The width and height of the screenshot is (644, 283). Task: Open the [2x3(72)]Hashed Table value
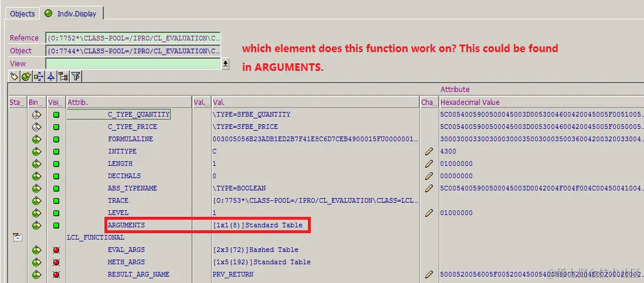point(256,250)
